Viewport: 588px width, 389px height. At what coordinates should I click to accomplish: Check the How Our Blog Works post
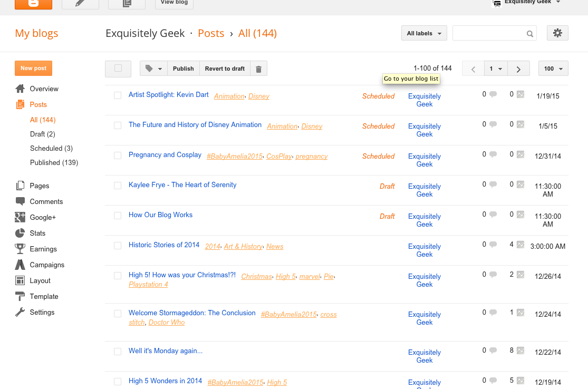(x=118, y=216)
